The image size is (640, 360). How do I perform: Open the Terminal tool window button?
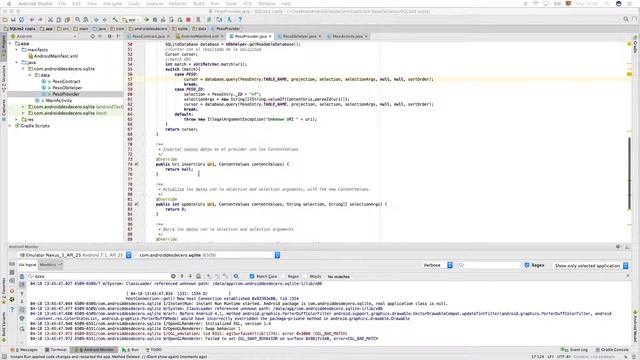pos(56,350)
